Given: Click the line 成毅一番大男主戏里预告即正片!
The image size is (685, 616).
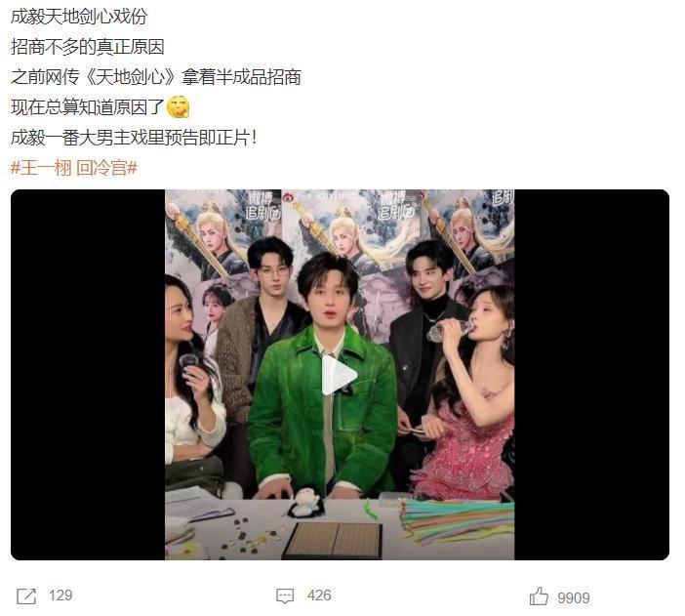Looking at the screenshot, I should coord(134,138).
